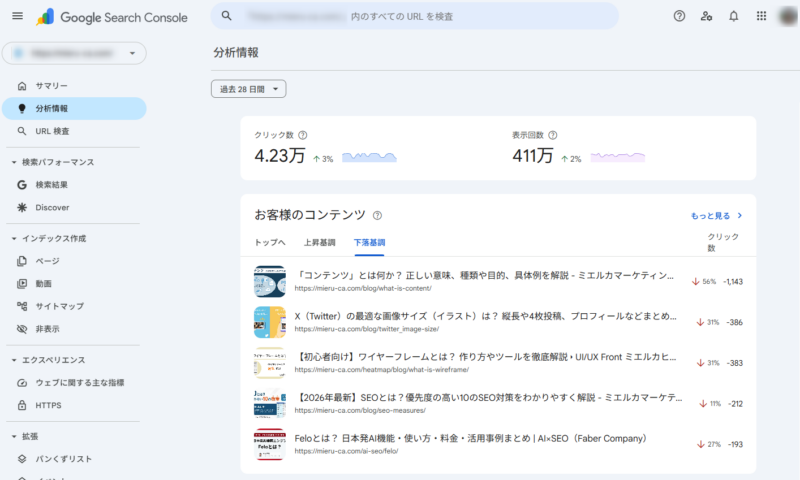Open the notifications bell
This screenshot has height=480, width=800.
[734, 16]
